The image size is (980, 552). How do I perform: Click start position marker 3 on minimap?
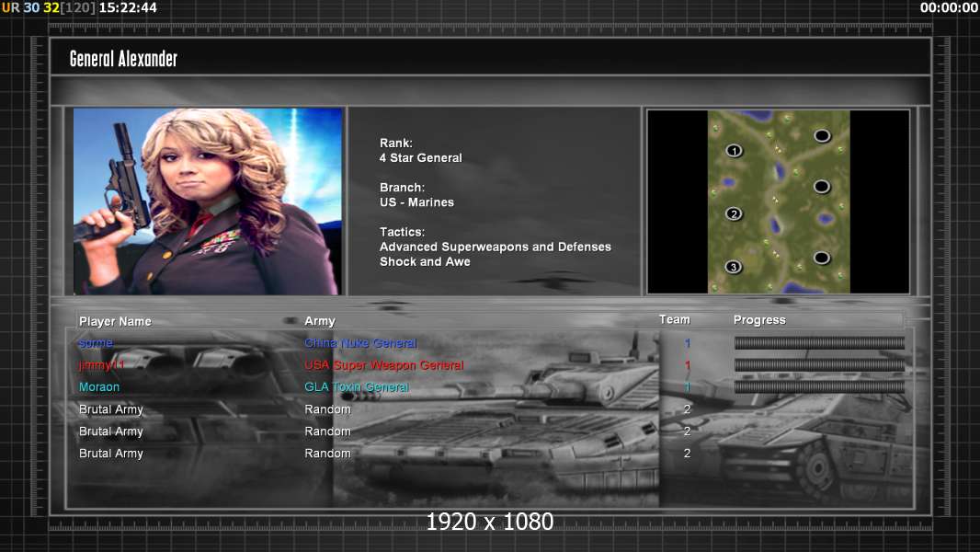733,267
